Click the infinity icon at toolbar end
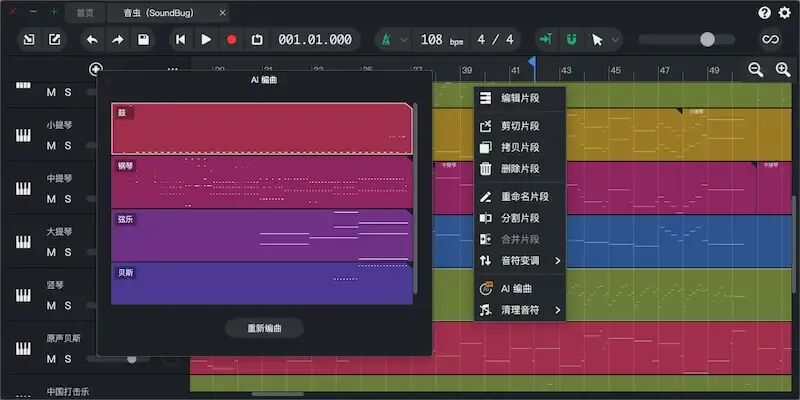 (x=770, y=39)
